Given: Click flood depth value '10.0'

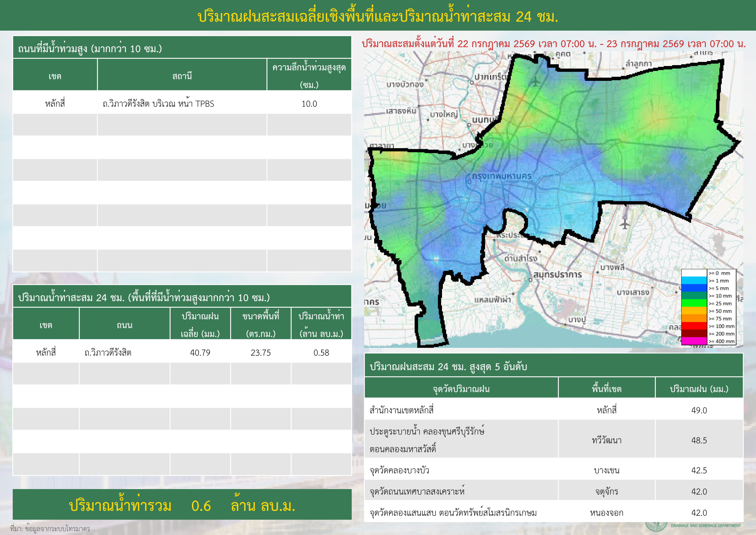Looking at the screenshot, I should pos(309,104).
